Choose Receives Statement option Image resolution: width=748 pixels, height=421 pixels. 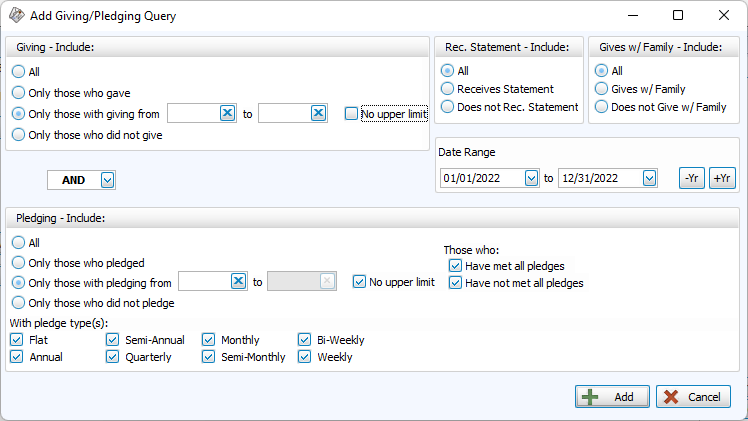pyautogui.click(x=448, y=89)
